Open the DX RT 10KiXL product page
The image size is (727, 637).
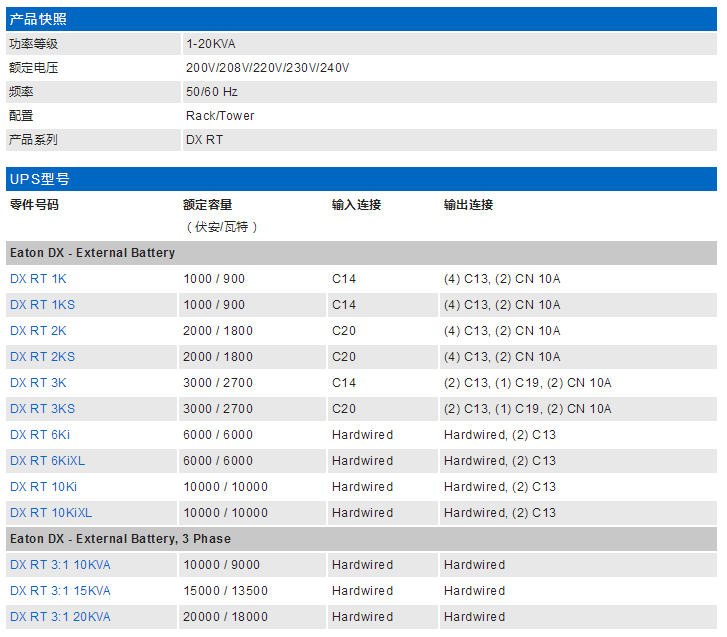(51, 513)
